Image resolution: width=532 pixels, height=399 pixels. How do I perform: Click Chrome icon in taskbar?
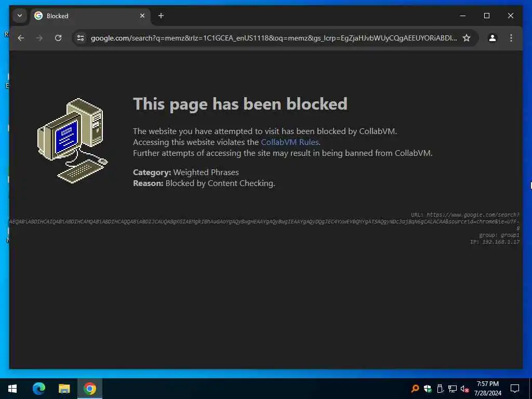pos(89,389)
